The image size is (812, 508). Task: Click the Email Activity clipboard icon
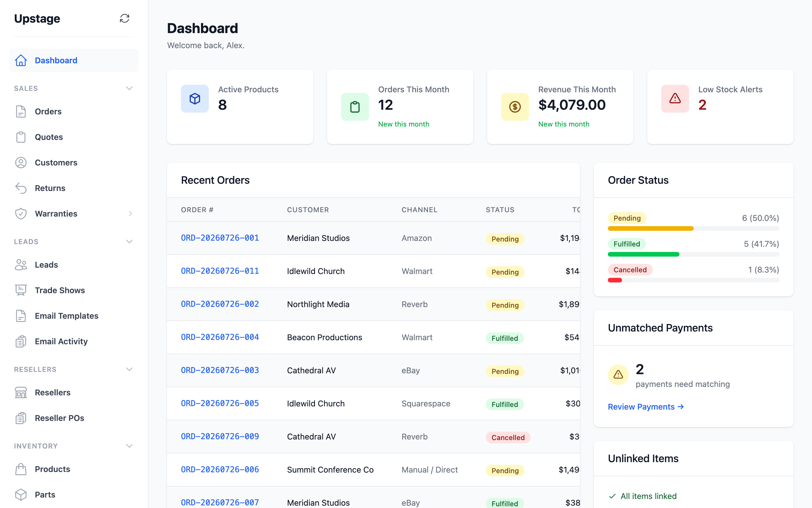point(21,341)
